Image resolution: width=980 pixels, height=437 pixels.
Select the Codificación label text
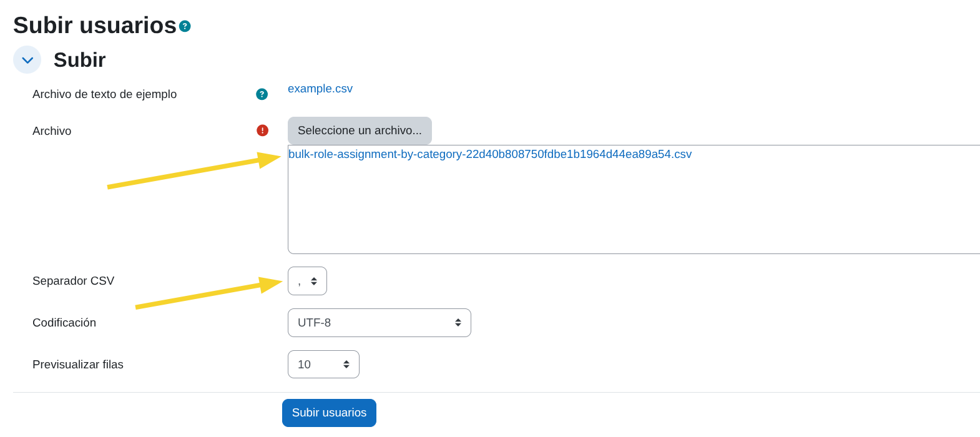click(64, 323)
